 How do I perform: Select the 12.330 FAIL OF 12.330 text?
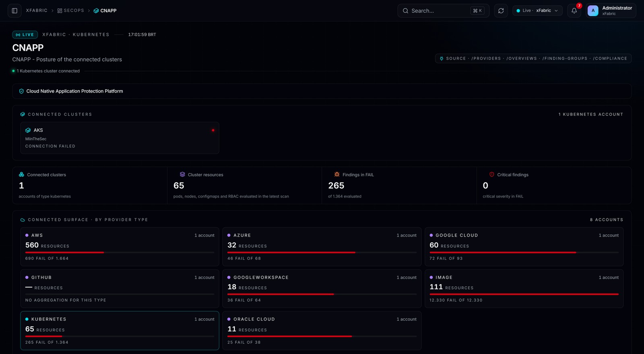point(456,300)
